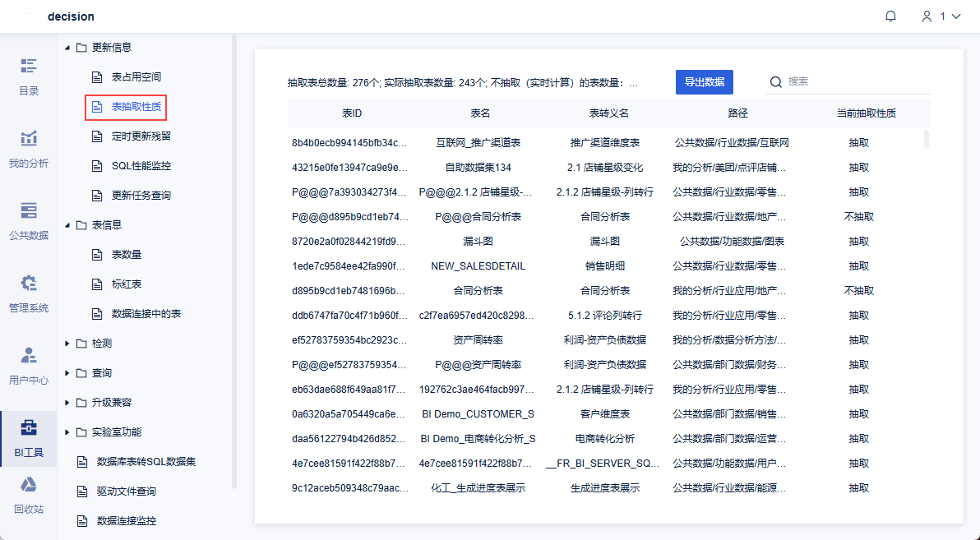The height and width of the screenshot is (540, 980).
Task: Open SQL性能监控 tree item
Action: point(141,166)
